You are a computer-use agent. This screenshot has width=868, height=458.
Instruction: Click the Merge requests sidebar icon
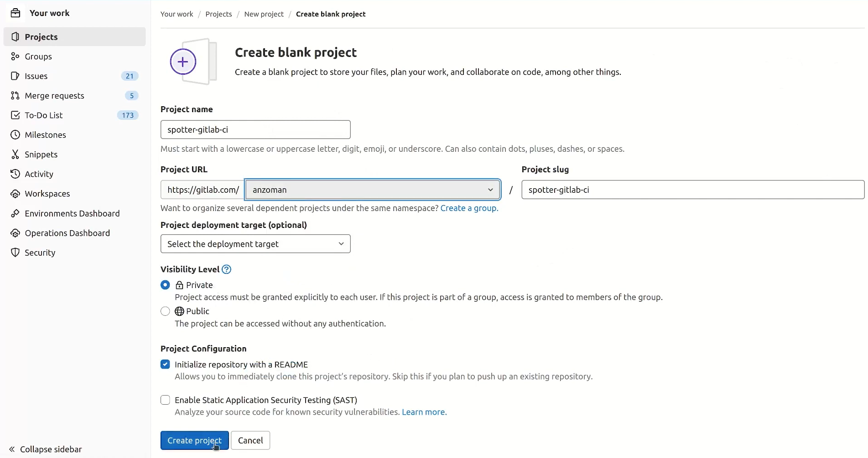tap(15, 96)
